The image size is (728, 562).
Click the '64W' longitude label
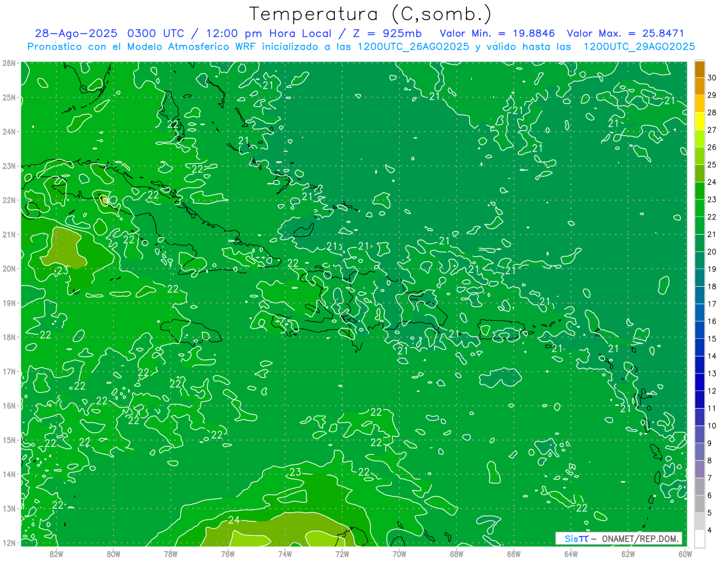pyautogui.click(x=570, y=554)
